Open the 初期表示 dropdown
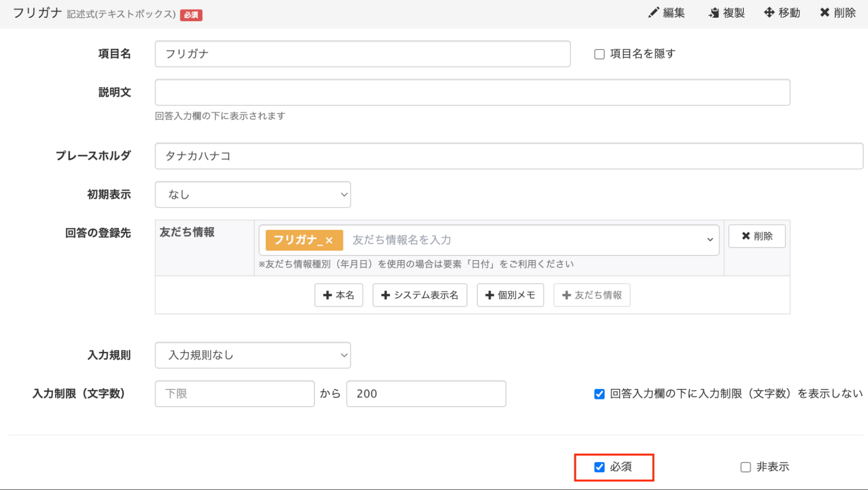 [253, 195]
